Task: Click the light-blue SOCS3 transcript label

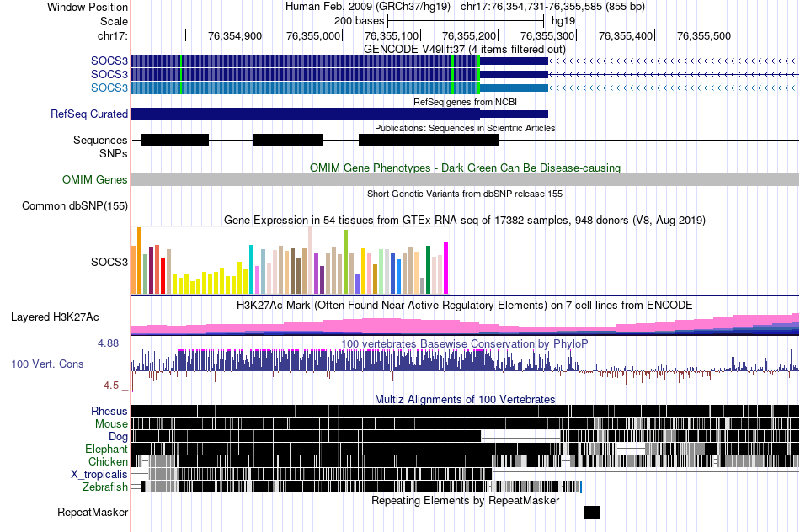Action: pyautogui.click(x=109, y=88)
